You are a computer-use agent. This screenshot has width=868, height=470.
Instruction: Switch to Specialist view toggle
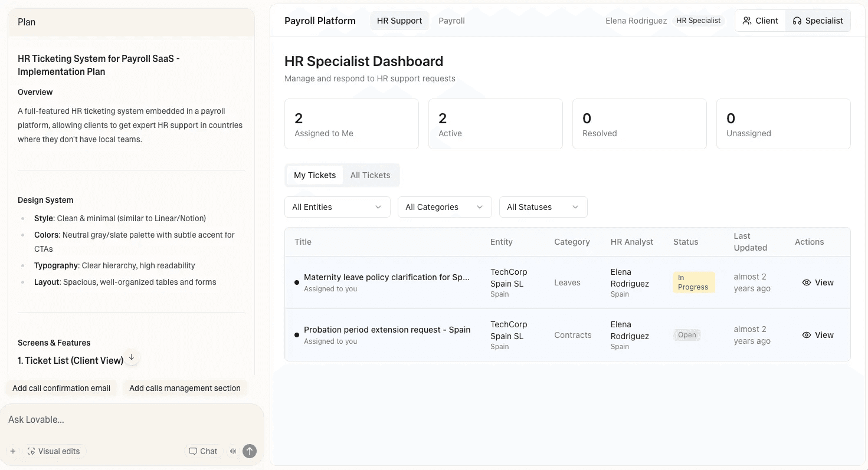(x=818, y=21)
